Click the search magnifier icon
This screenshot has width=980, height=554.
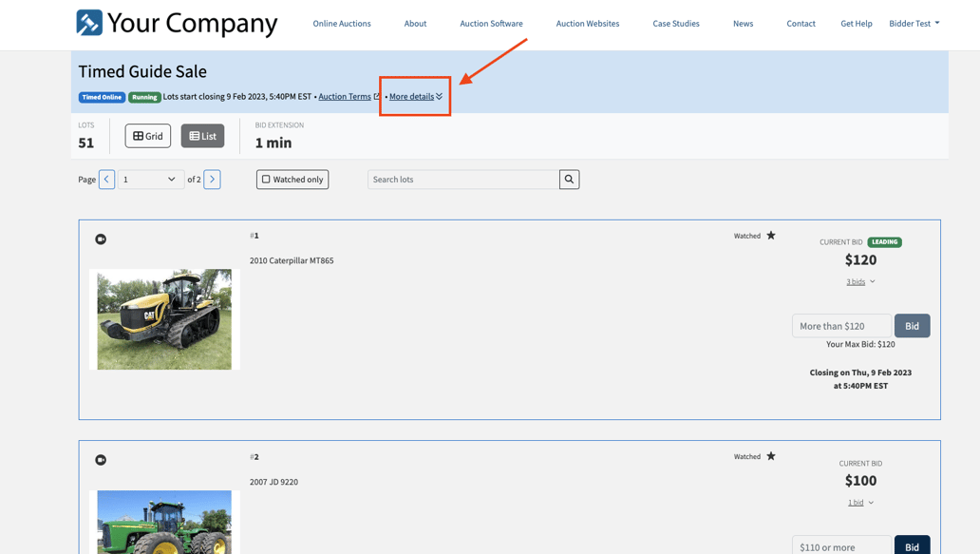(568, 179)
